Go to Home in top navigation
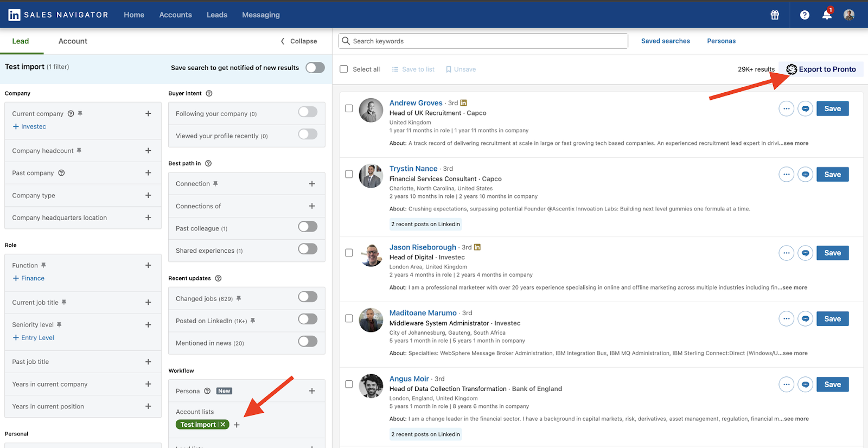The image size is (868, 448). coord(134,15)
